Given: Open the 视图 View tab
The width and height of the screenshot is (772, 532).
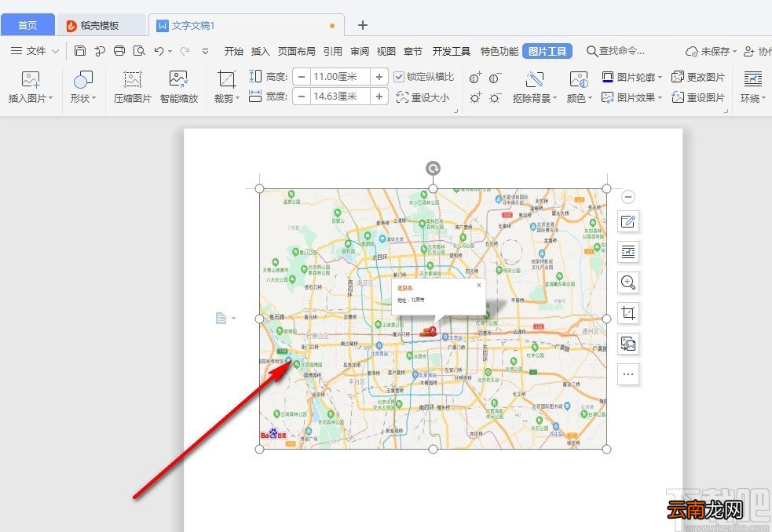Looking at the screenshot, I should click(x=386, y=51).
